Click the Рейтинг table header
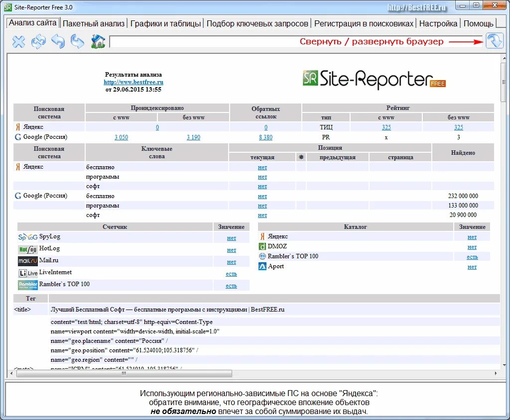 [x=398, y=107]
